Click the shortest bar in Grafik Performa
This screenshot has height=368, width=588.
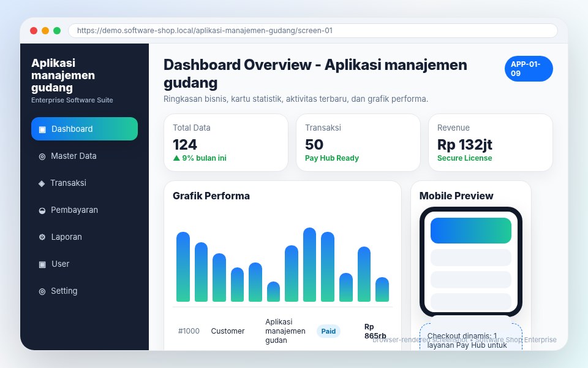coord(273,291)
